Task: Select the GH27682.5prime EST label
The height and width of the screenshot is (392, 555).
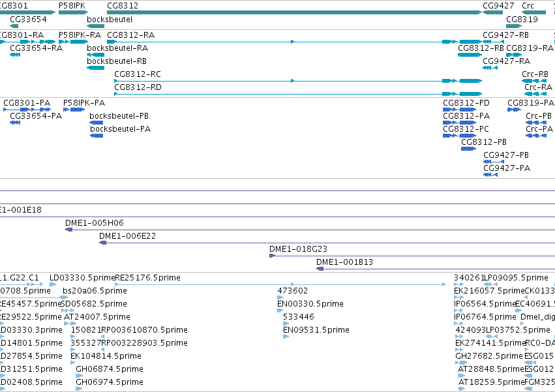Action: (489, 356)
